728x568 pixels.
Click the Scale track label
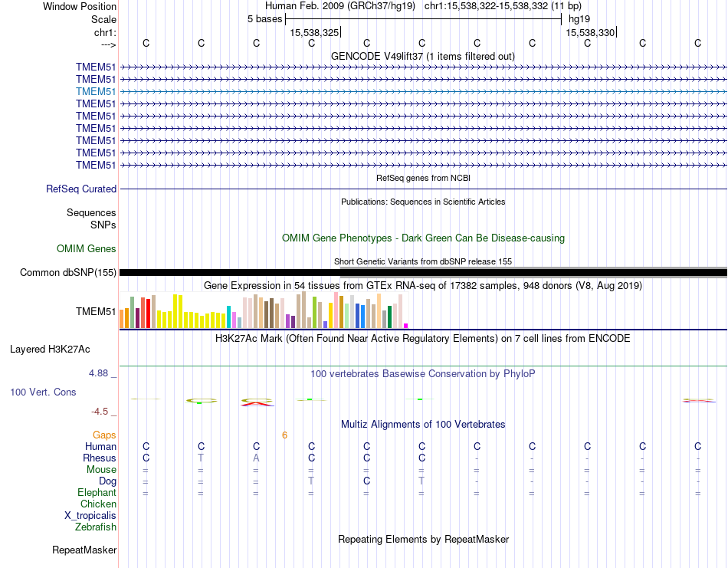103,19
